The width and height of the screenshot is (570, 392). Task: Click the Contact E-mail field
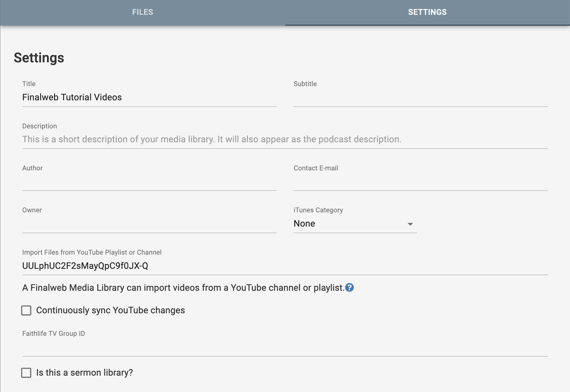pyautogui.click(x=421, y=182)
